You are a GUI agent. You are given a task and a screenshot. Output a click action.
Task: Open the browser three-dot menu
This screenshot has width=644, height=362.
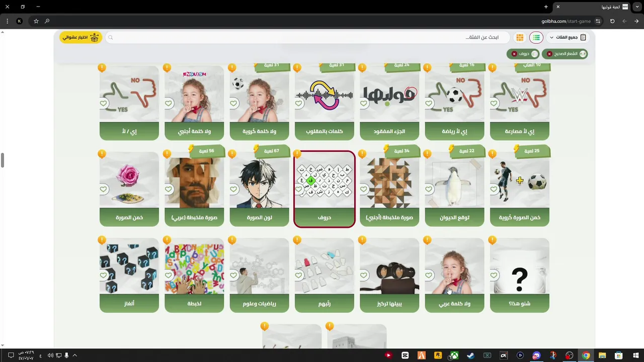point(7,21)
